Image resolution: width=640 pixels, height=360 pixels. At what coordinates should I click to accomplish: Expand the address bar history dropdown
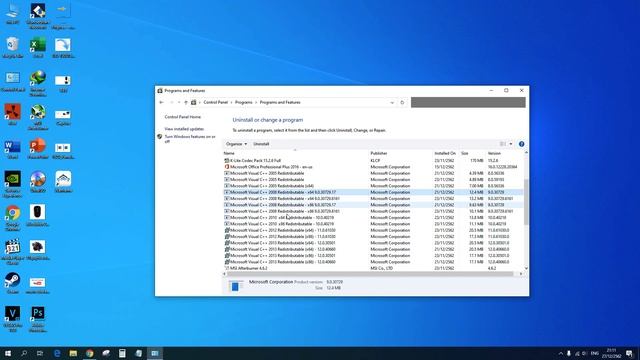point(392,102)
